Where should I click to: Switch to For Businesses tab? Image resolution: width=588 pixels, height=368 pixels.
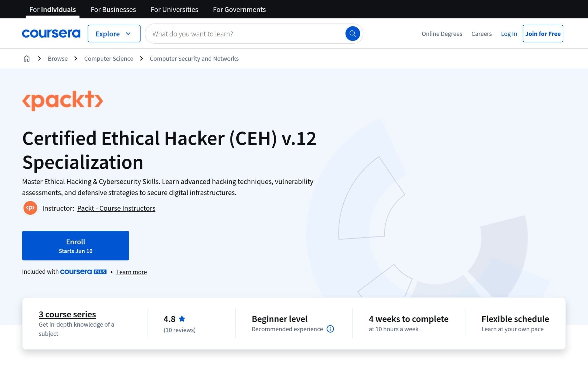tap(113, 9)
